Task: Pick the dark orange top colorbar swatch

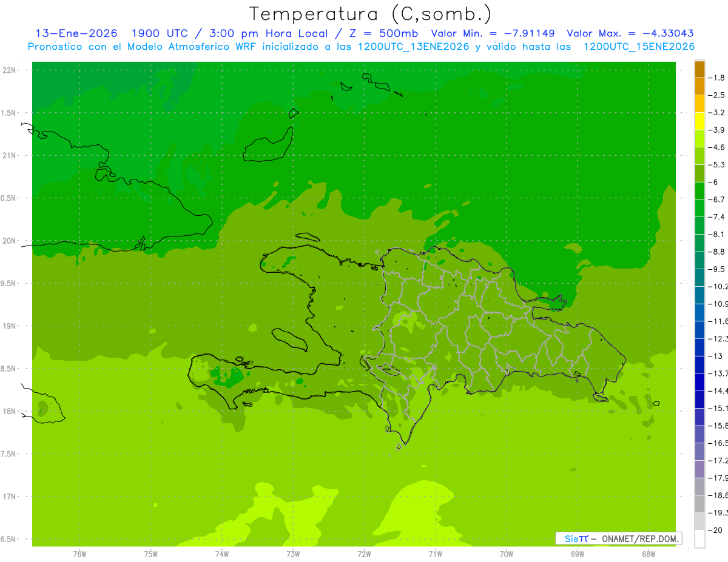Action: pos(699,69)
